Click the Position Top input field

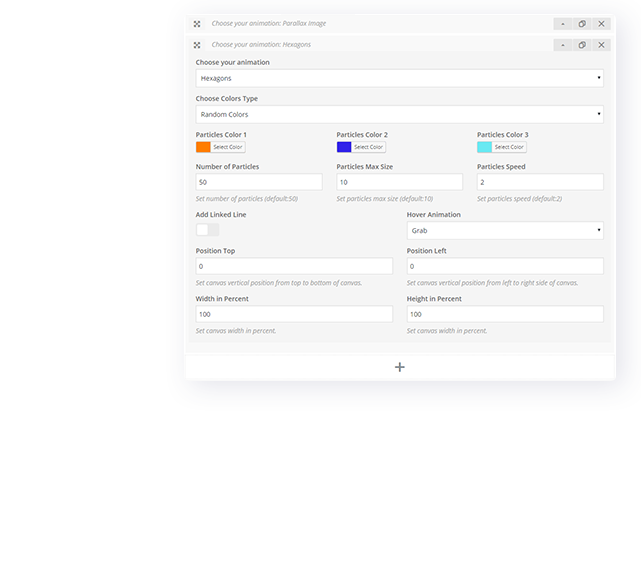(294, 267)
